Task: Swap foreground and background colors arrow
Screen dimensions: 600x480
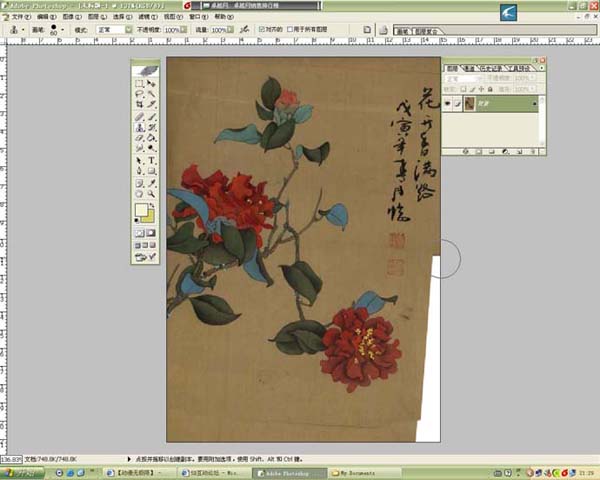Action: click(x=152, y=206)
